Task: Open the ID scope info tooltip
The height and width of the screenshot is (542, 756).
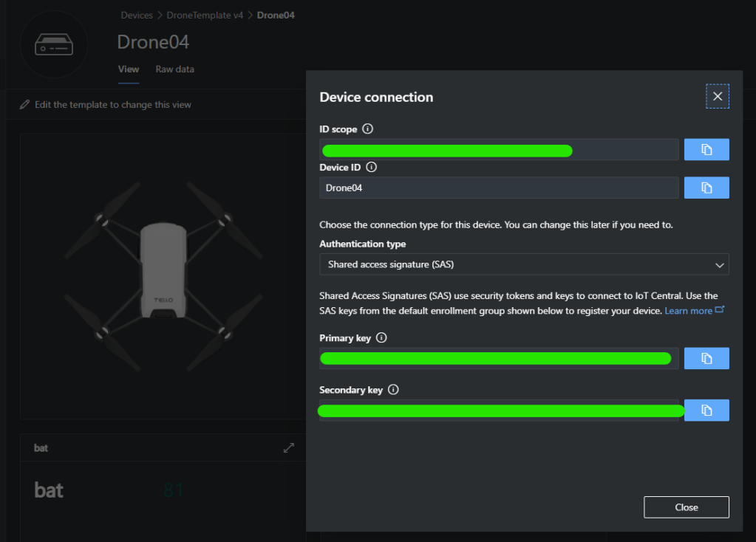Action: coord(367,128)
